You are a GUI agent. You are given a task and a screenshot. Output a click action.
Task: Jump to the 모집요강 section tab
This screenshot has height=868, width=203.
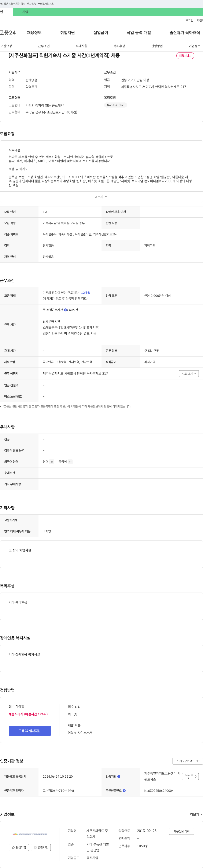(x=6, y=46)
